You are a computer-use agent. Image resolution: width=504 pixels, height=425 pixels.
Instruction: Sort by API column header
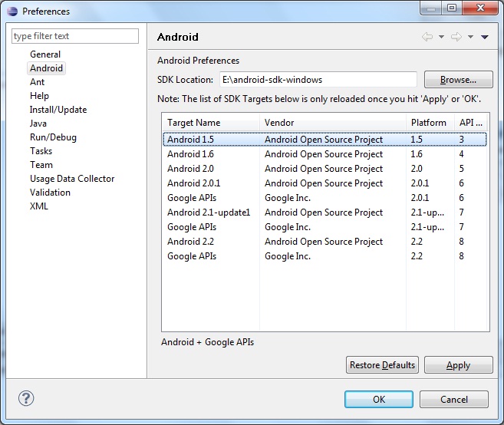[x=471, y=123]
